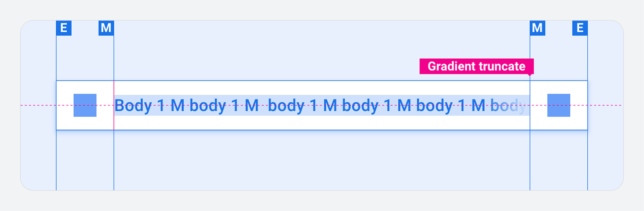The width and height of the screenshot is (644, 211).
Task: Select the right E edge marker badge
Action: [580, 28]
